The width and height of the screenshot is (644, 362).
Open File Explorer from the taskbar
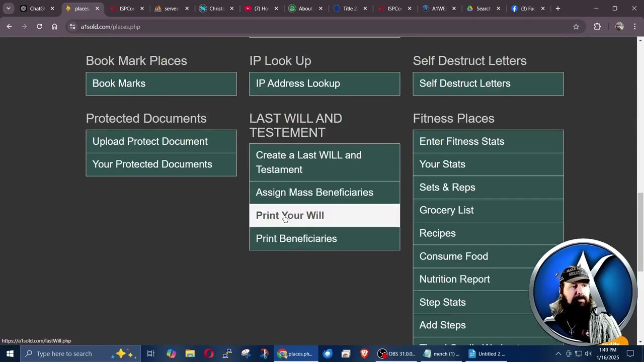point(190,353)
